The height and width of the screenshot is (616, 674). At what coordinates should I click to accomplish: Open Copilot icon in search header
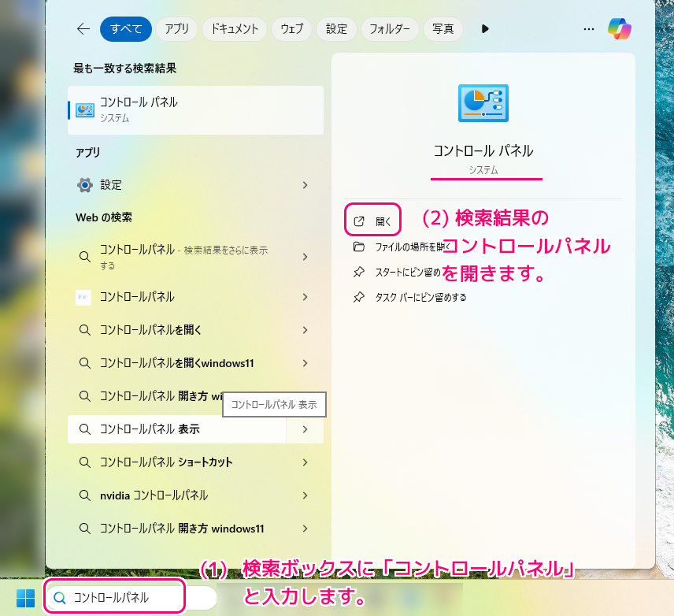click(x=620, y=29)
